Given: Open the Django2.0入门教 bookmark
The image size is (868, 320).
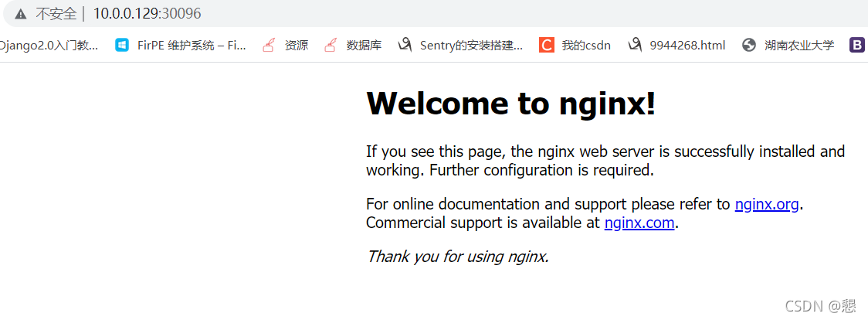Looking at the screenshot, I should point(49,46).
